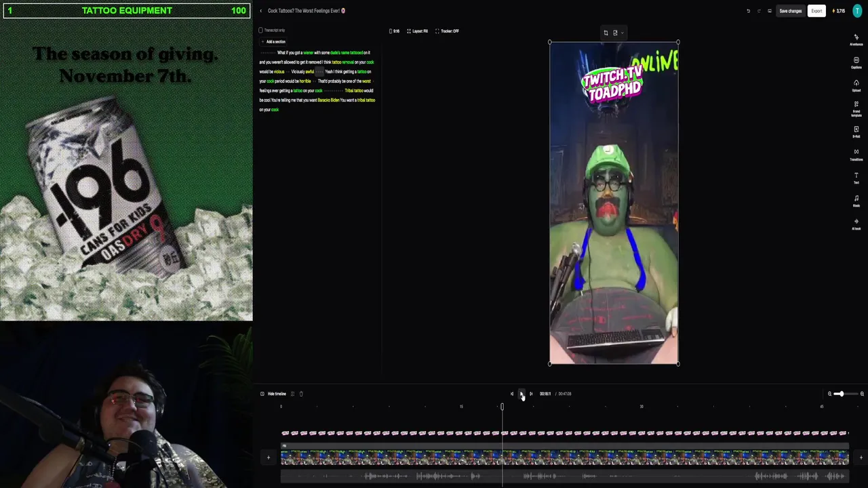Click the caption track strip in timeline
The image size is (868, 488).
[x=565, y=433]
